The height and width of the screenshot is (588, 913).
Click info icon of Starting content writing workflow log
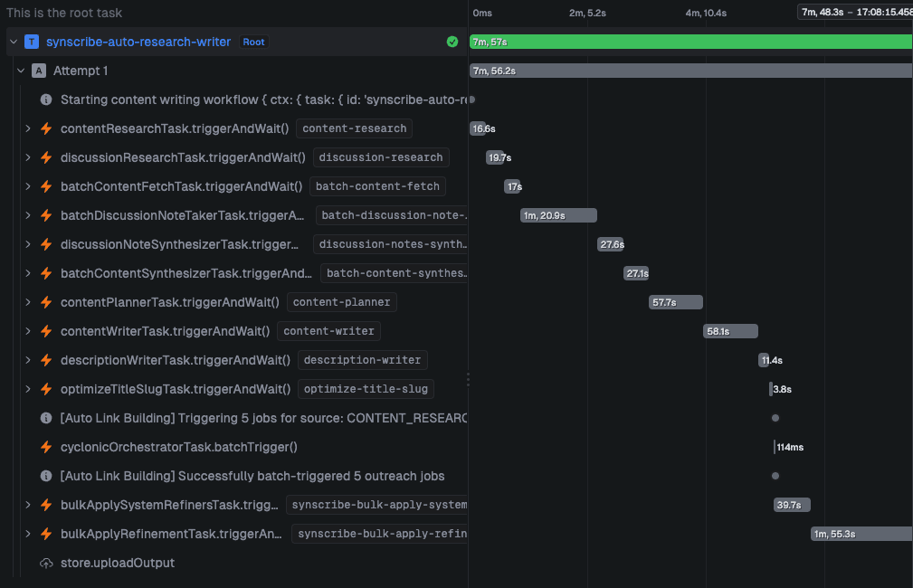pos(46,100)
